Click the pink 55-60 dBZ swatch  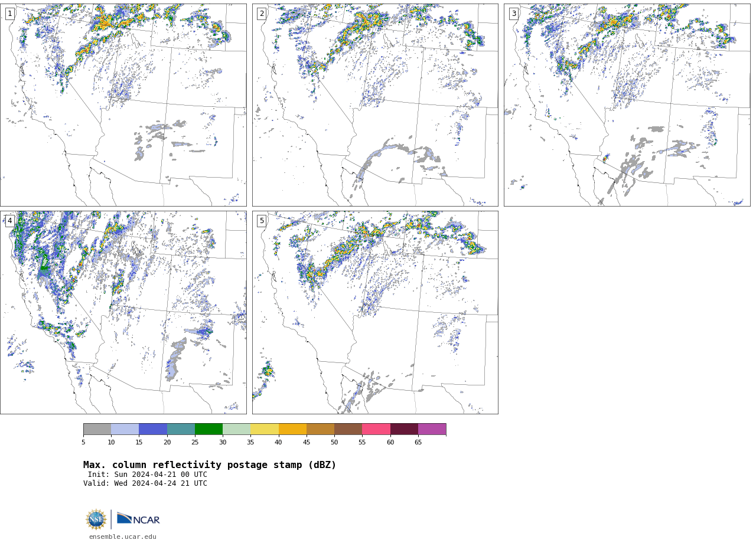pos(376,429)
